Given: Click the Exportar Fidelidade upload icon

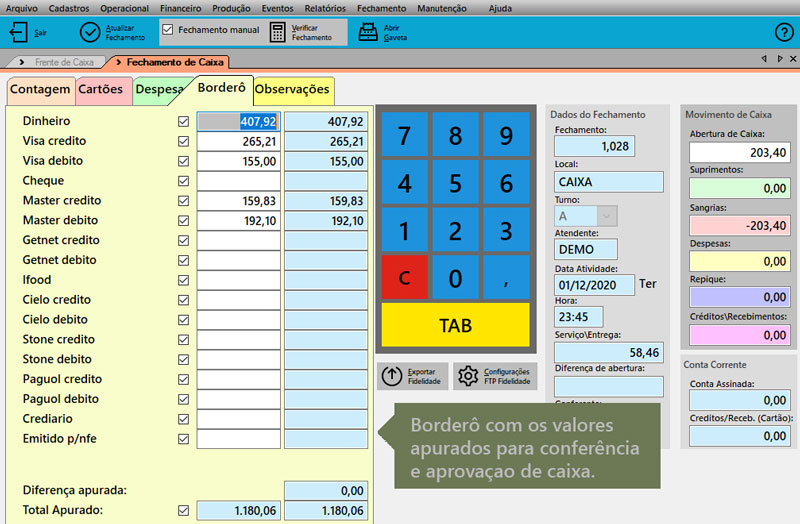Looking at the screenshot, I should coord(392,376).
